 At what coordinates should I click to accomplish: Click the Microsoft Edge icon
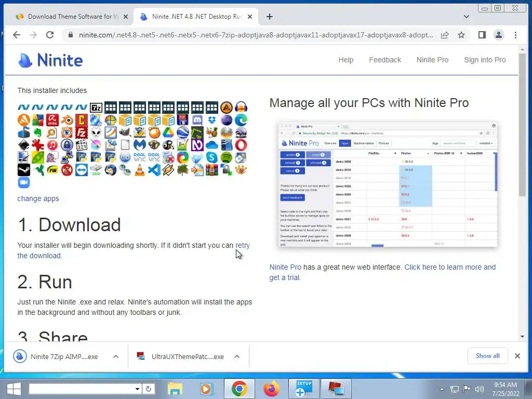tap(241, 120)
